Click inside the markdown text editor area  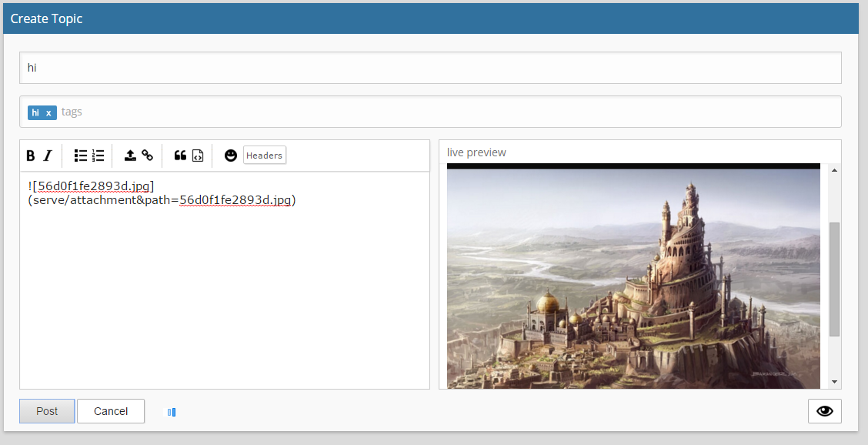point(225,279)
